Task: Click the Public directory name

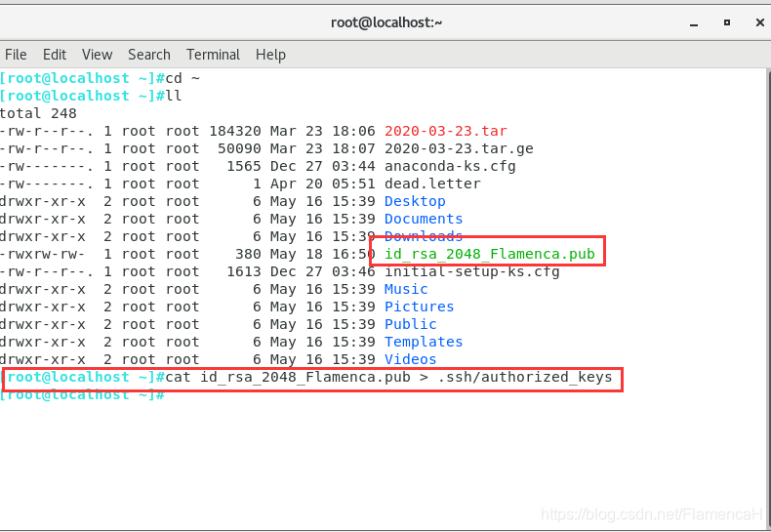Action: pyautogui.click(x=411, y=324)
